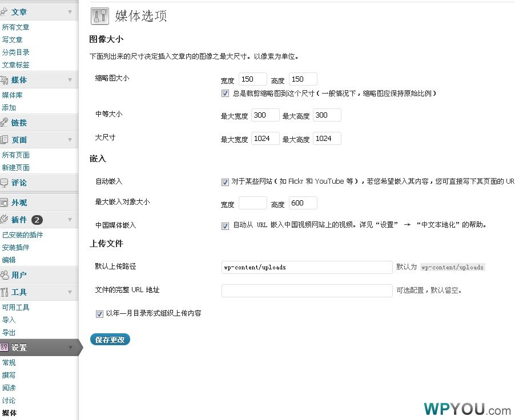Click the 文章 pushpin icon

[x=3, y=12]
